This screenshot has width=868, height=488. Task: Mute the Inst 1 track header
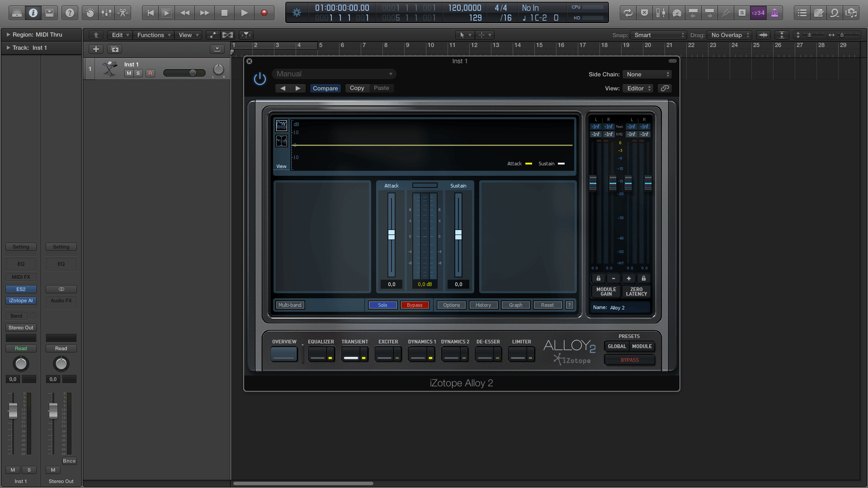coord(129,73)
